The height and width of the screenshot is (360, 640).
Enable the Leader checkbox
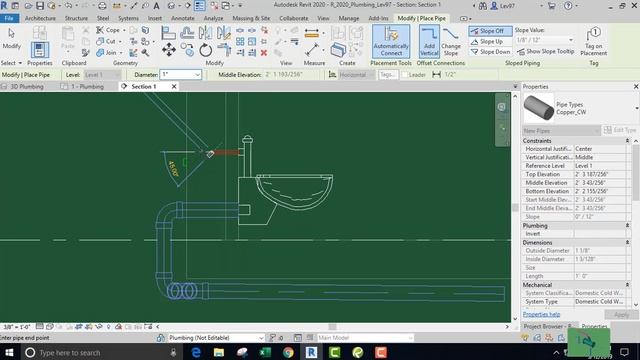tap(404, 75)
